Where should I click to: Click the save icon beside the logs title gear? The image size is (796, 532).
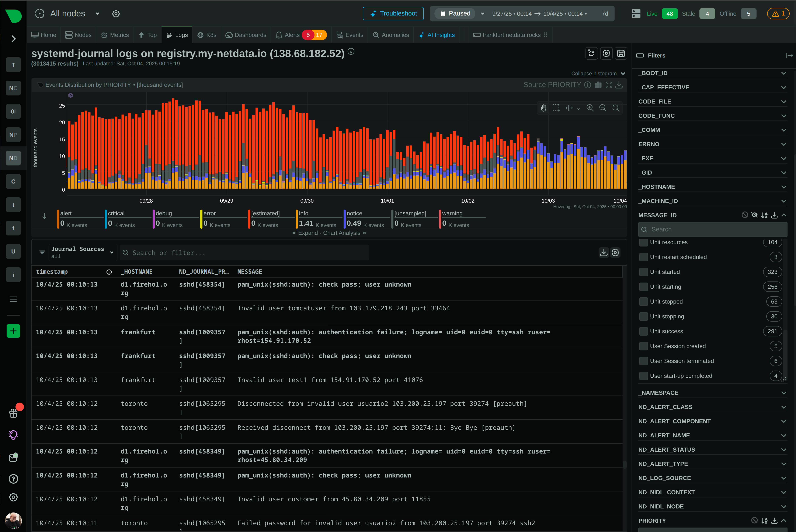tap(621, 53)
